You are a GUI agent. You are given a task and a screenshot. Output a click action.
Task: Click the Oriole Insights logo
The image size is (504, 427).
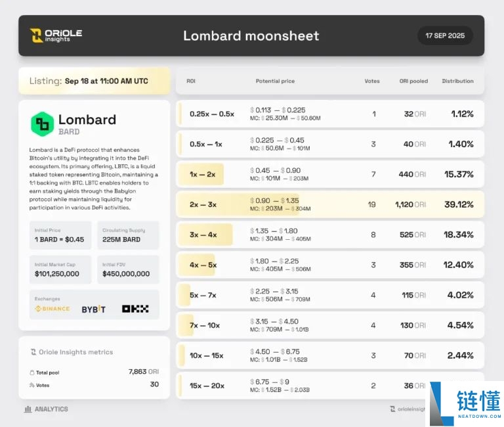(x=56, y=35)
